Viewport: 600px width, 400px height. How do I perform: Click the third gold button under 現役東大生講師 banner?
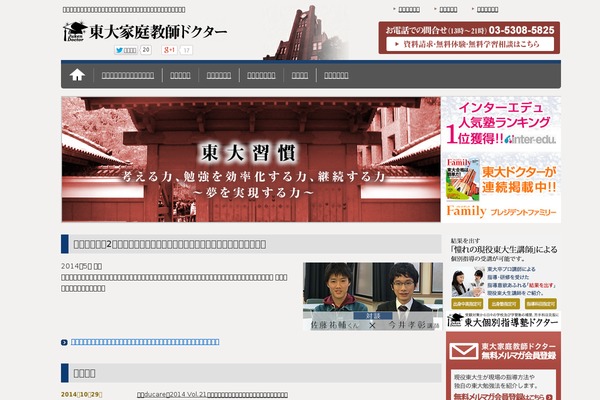[x=541, y=304]
